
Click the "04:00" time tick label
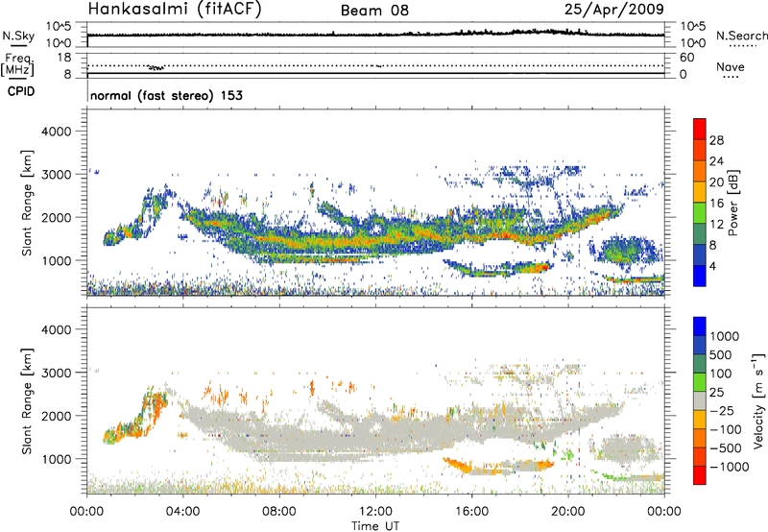pyautogui.click(x=182, y=512)
